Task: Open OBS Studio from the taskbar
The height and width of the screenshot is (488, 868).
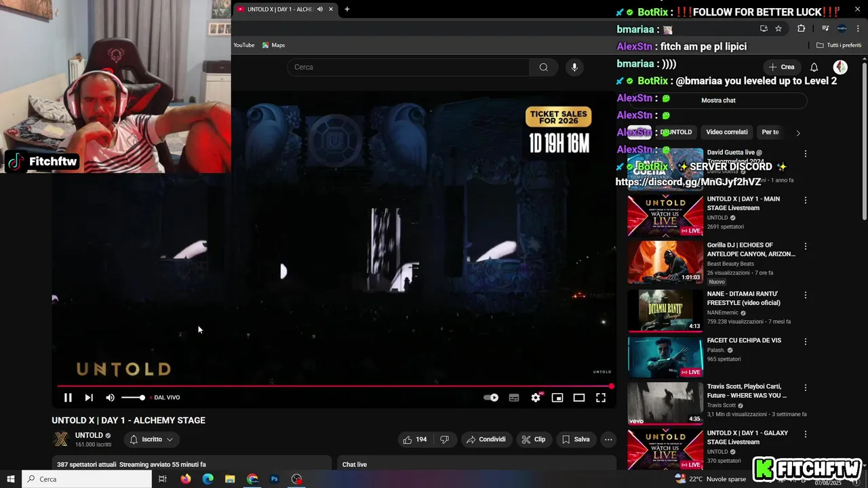Action: pos(297,479)
